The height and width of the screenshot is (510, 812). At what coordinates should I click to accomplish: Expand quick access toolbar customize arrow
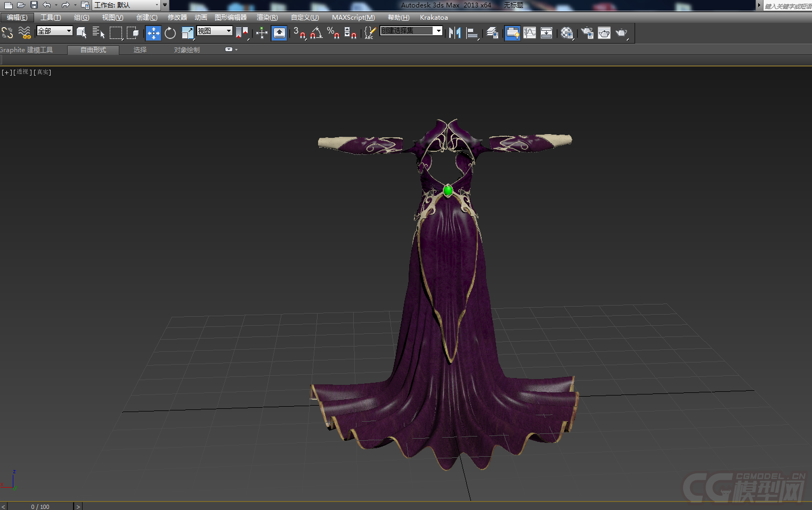(x=165, y=5)
